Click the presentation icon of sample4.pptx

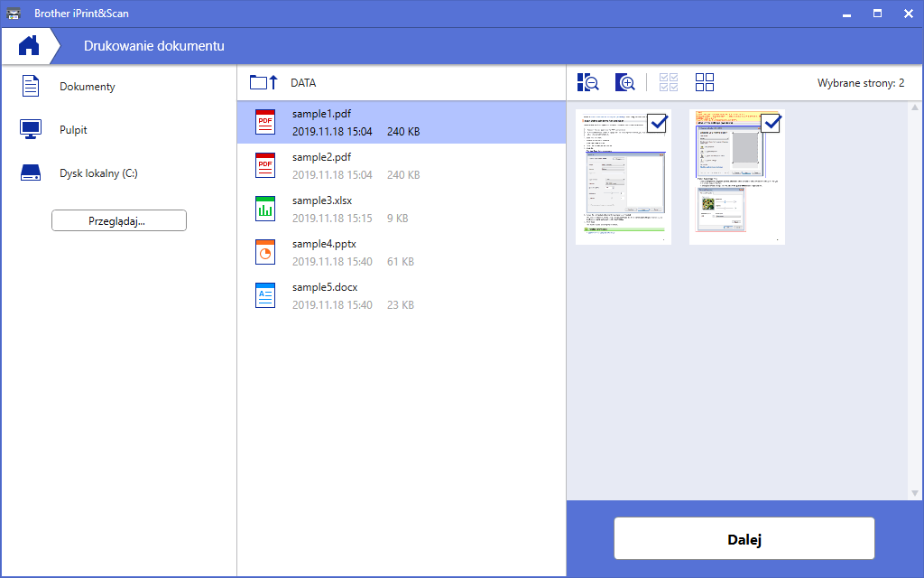(x=265, y=253)
